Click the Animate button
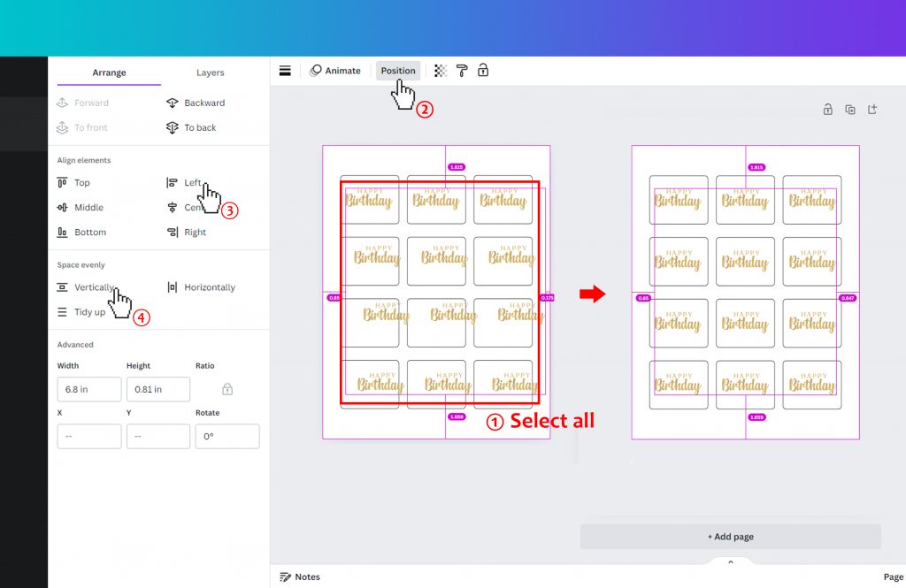 (335, 70)
